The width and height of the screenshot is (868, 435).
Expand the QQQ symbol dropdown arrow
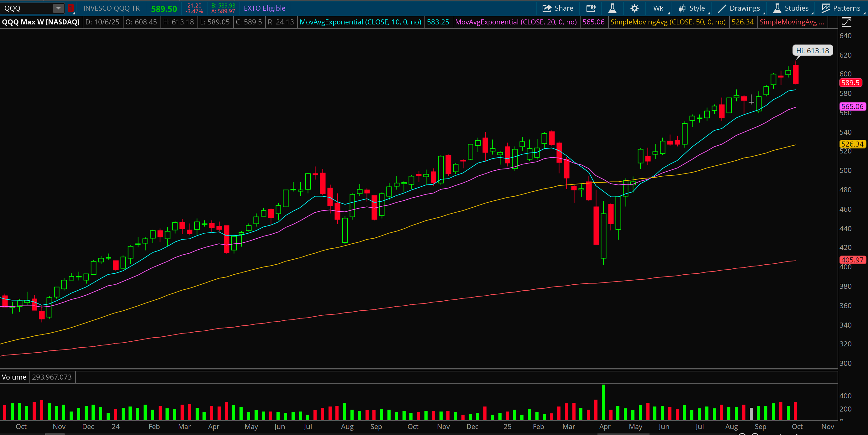pos(58,8)
